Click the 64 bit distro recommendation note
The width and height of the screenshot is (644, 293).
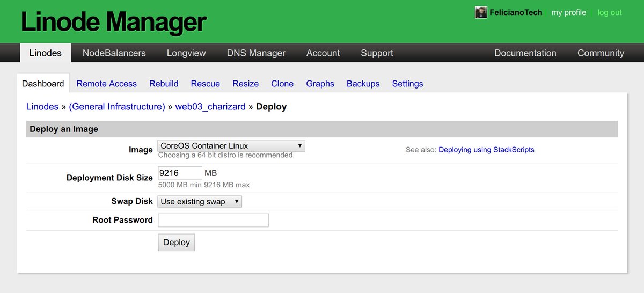pos(226,155)
